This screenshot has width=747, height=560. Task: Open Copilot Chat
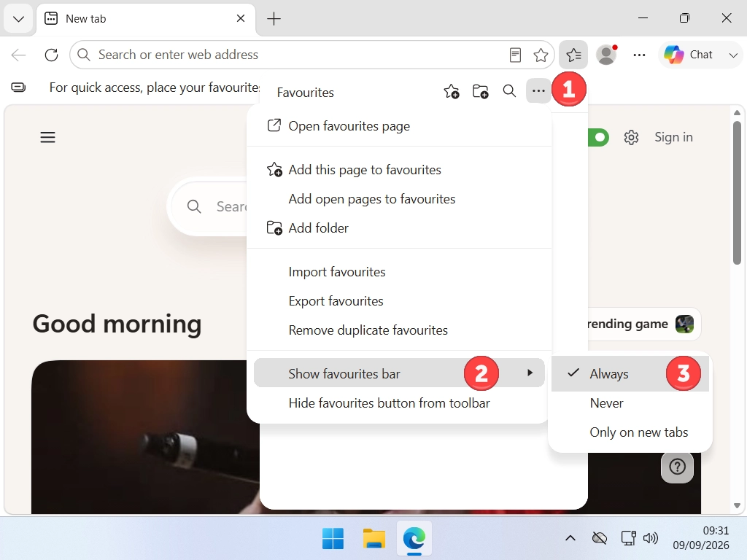[689, 55]
